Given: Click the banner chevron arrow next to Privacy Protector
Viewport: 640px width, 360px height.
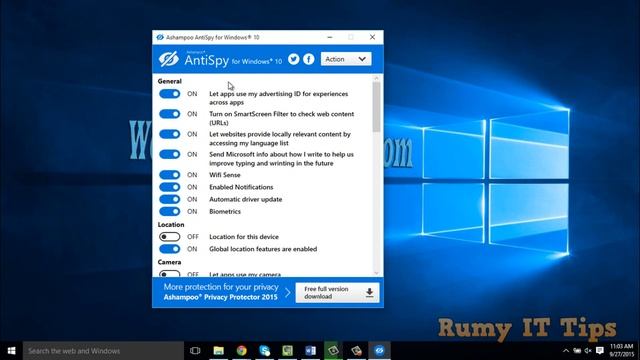Looking at the screenshot, I should tap(287, 292).
